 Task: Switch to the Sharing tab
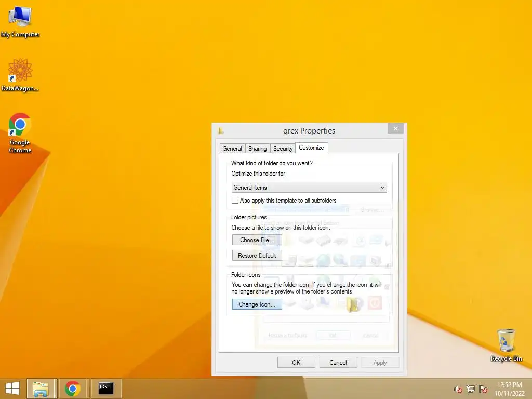coord(258,149)
